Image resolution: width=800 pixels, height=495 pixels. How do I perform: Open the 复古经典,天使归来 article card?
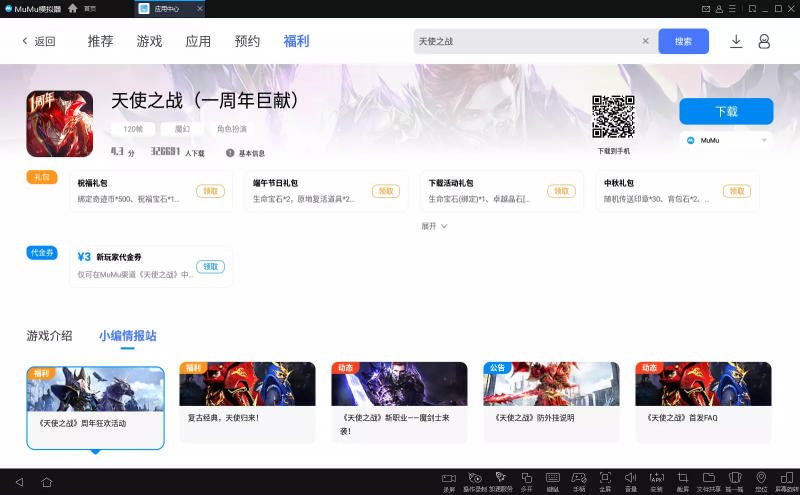247,403
